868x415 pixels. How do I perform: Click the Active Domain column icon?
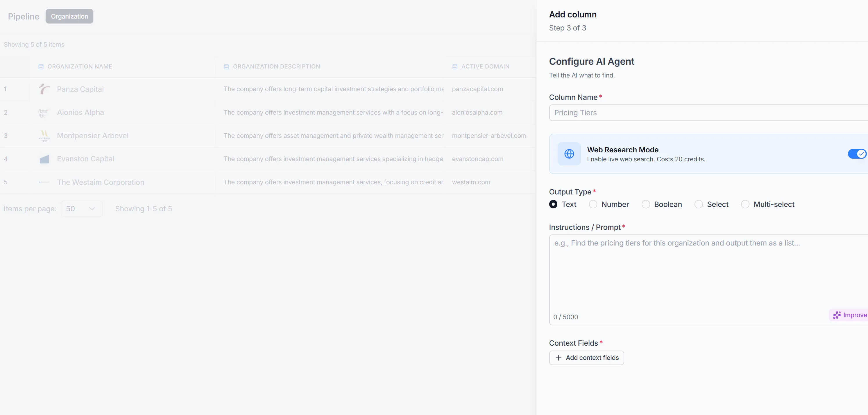[x=455, y=67]
